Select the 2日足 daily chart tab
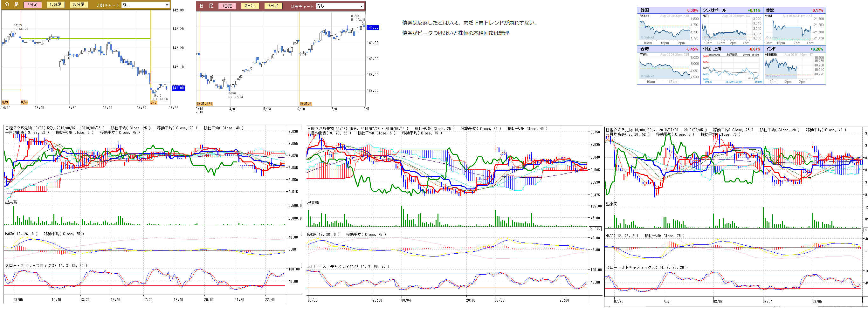The width and height of the screenshot is (868, 321). click(x=250, y=6)
